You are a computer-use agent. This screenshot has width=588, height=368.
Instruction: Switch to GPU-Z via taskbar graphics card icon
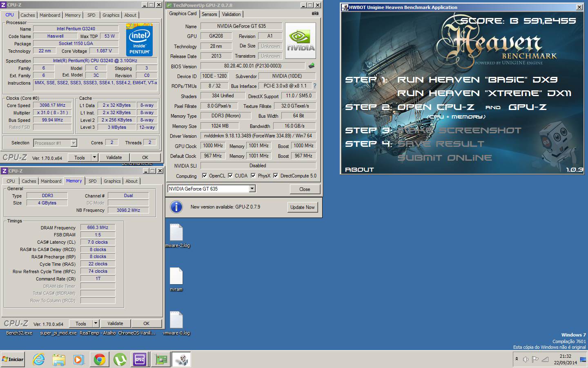(x=161, y=360)
